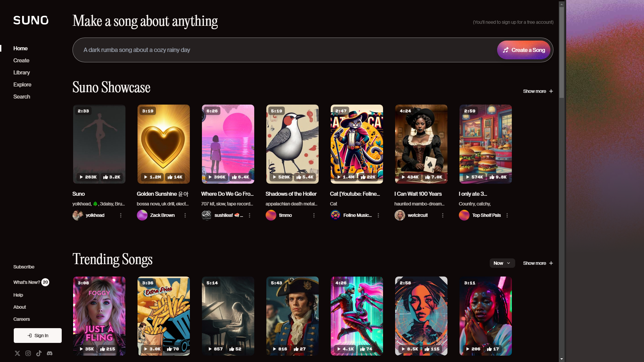Open the Now time-range dropdown
The image size is (644, 362).
click(x=502, y=263)
